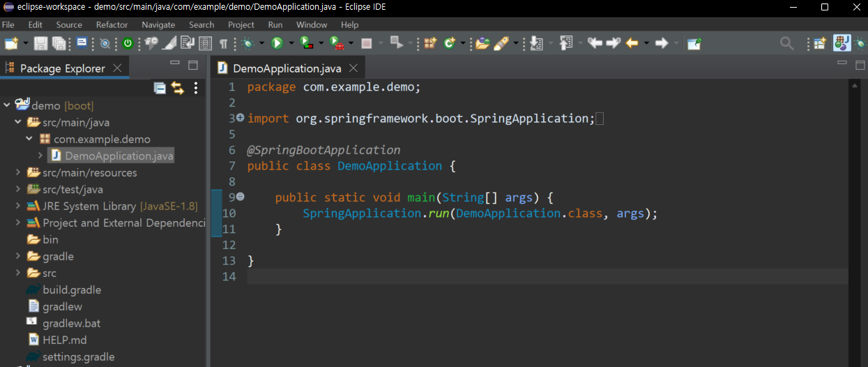Toggle Skip All Breakpoints

[105, 43]
